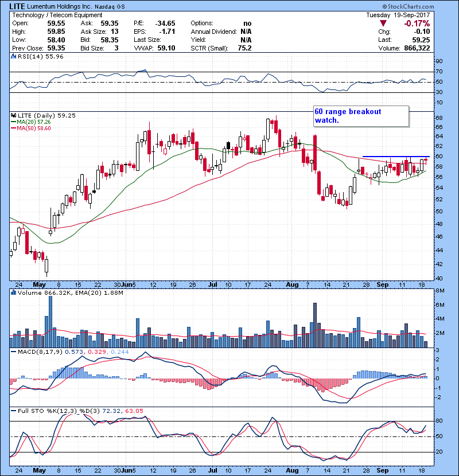Click the stochastic %D value 63.05
This screenshot has height=476, width=459.
[134, 411]
